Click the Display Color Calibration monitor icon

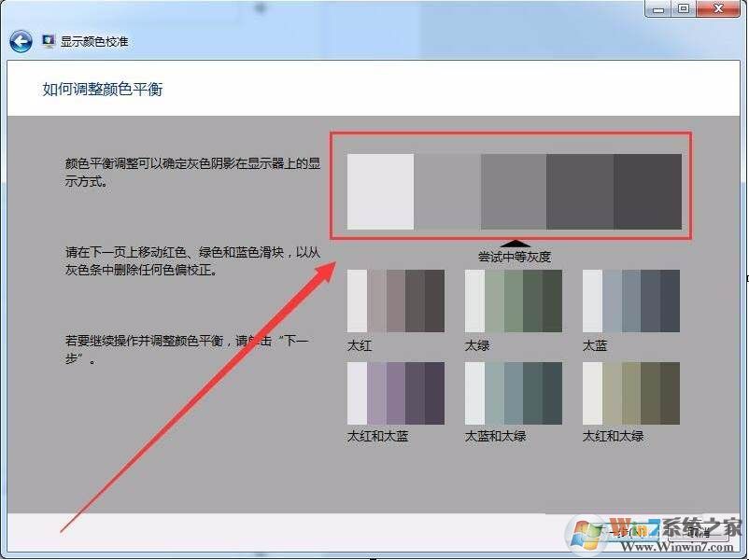tap(49, 42)
